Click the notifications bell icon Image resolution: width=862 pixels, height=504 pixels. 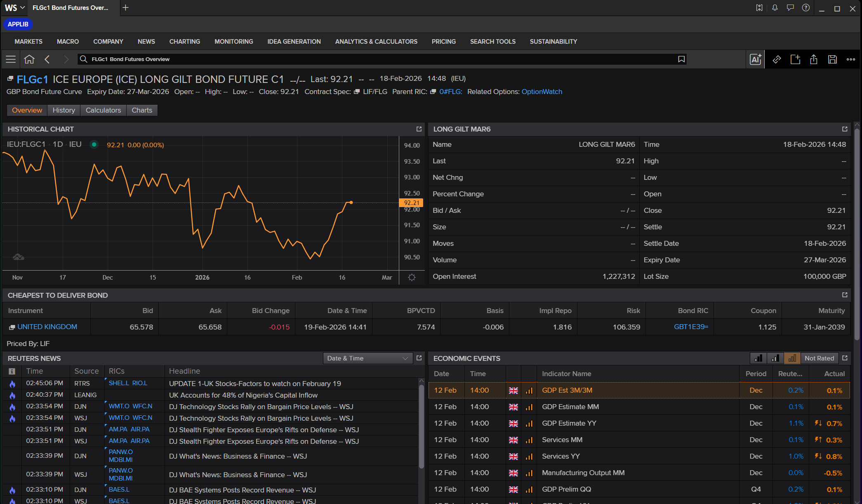pyautogui.click(x=775, y=8)
